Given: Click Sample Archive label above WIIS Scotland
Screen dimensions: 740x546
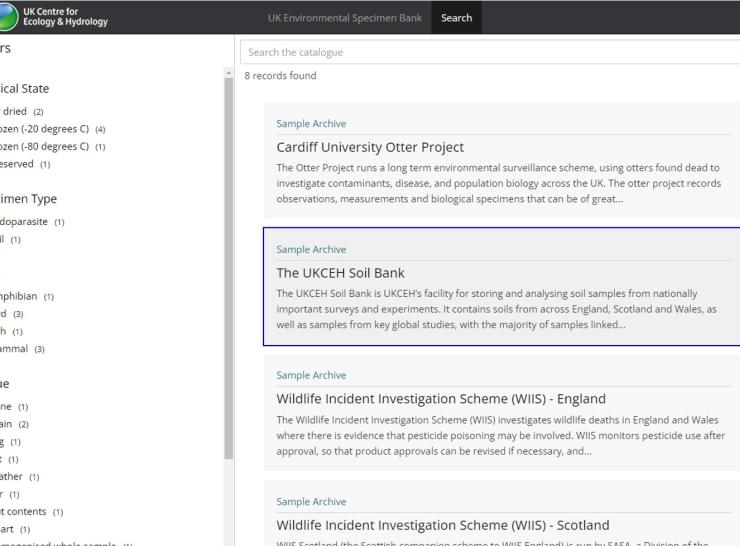Looking at the screenshot, I should point(311,502).
